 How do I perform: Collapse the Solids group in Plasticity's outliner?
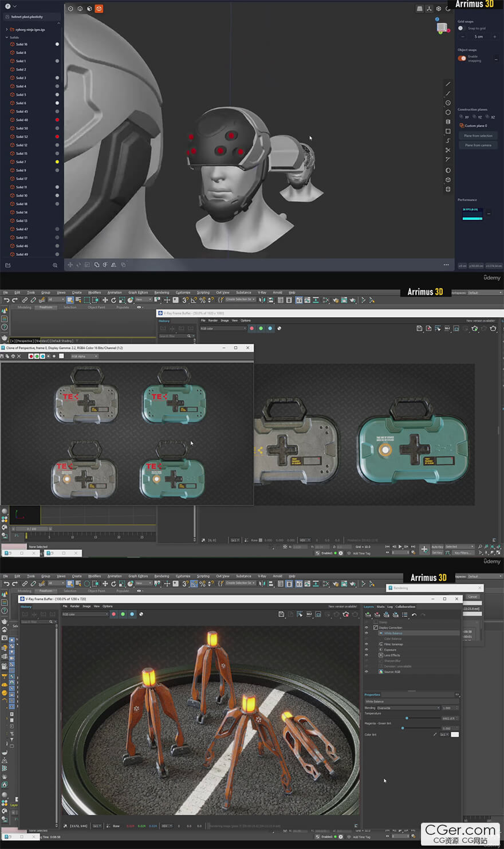[7, 37]
